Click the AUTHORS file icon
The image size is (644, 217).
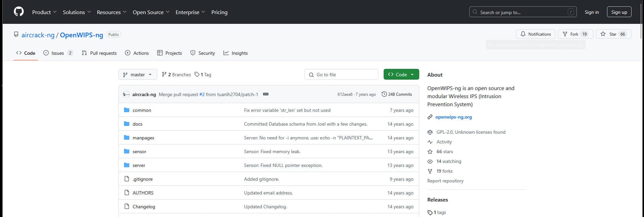click(127, 192)
